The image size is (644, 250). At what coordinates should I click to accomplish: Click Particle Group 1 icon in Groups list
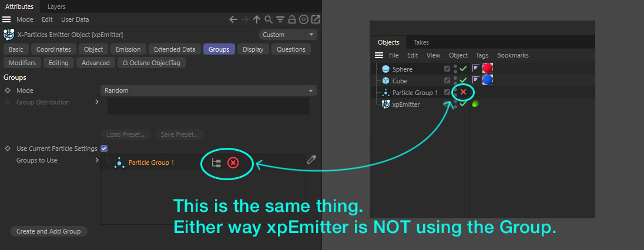click(x=119, y=163)
